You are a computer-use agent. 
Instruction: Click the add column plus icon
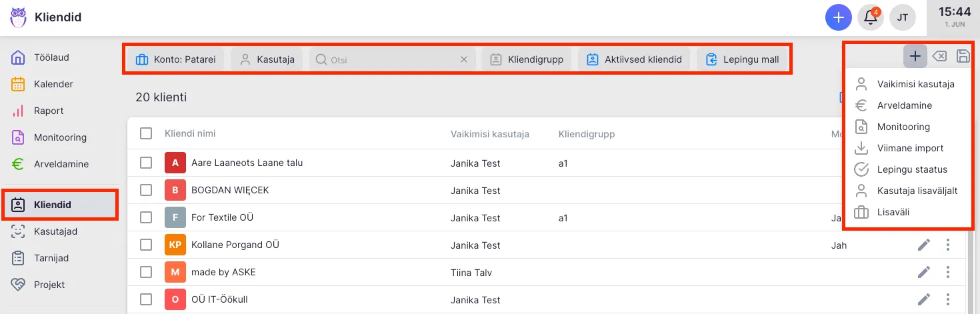click(915, 57)
